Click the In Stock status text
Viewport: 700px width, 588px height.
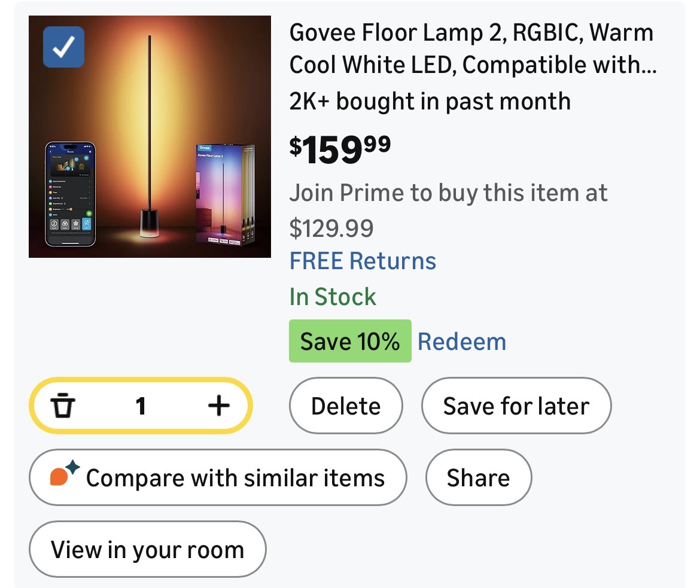click(x=333, y=297)
